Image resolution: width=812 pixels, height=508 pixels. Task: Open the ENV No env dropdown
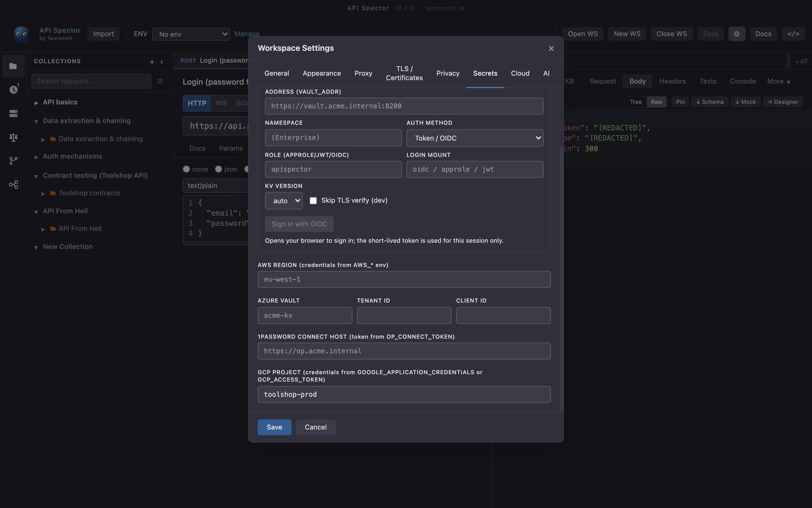pyautogui.click(x=191, y=34)
